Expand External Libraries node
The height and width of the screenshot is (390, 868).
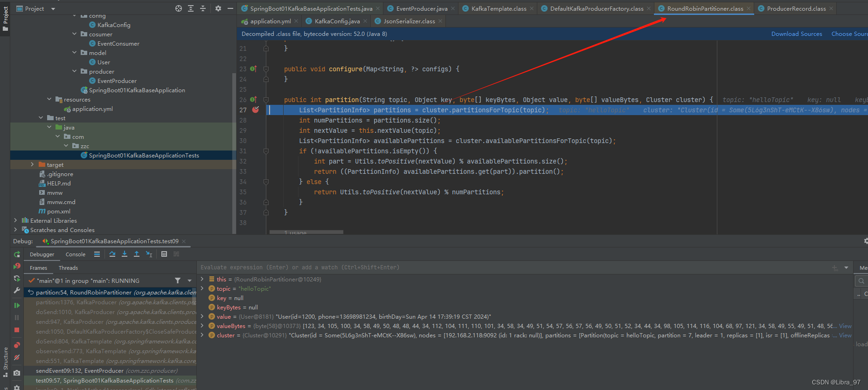pos(15,220)
